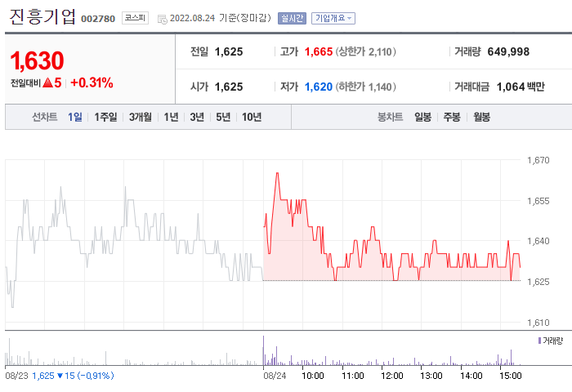Click the 1,670 price axis label

[x=538, y=160]
